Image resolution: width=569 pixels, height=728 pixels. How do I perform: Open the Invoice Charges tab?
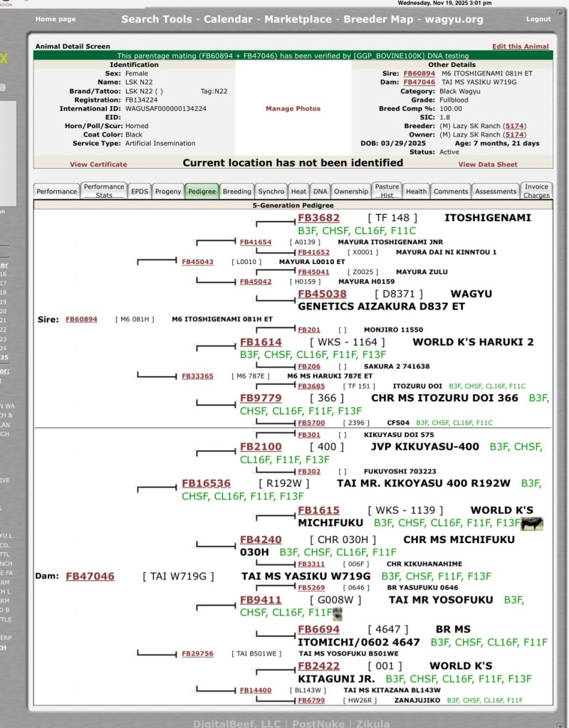click(536, 191)
